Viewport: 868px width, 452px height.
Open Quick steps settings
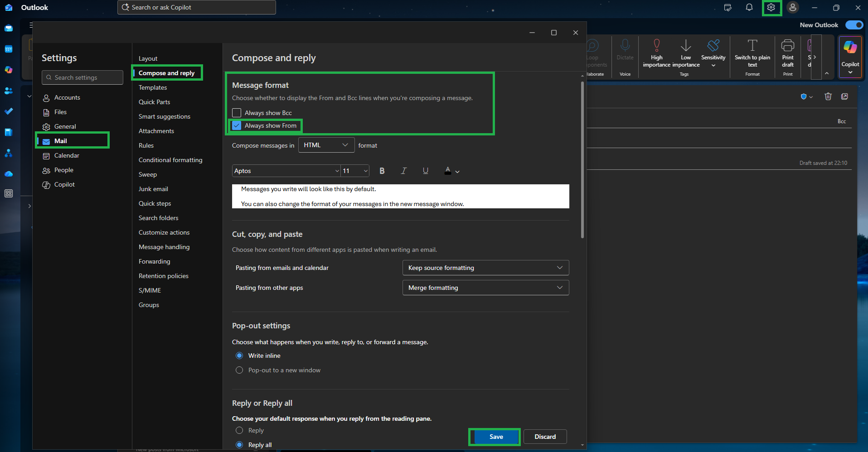(155, 203)
